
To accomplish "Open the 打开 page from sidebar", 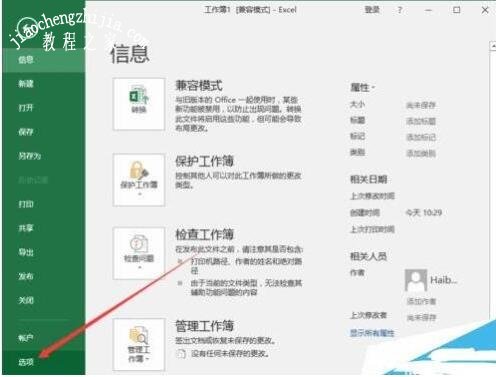I will [x=26, y=108].
